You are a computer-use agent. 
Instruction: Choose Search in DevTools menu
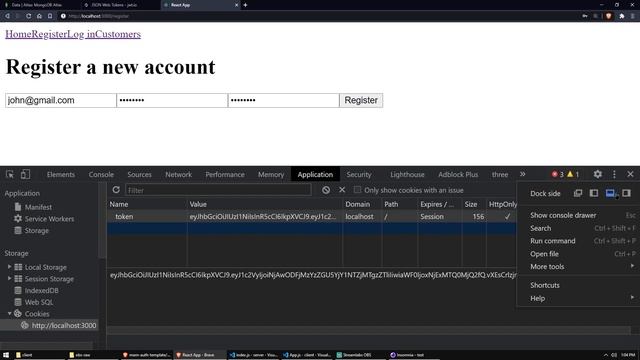tap(578, 228)
